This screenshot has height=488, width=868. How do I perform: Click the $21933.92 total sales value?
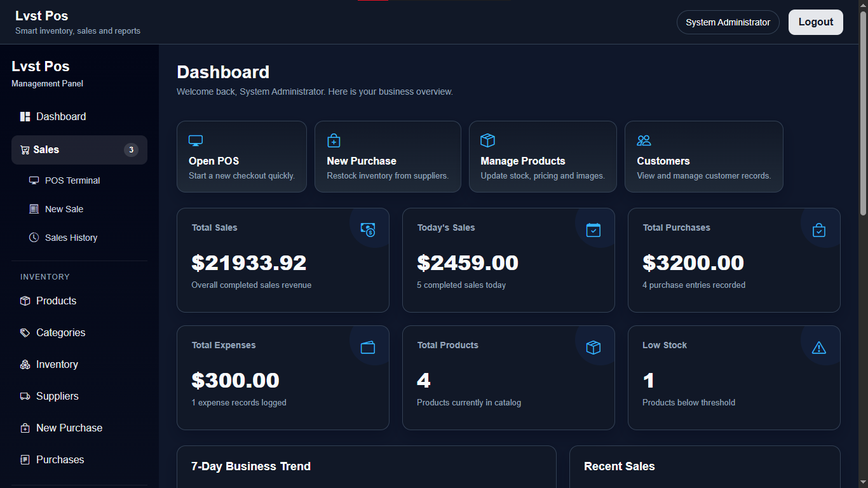(x=249, y=262)
